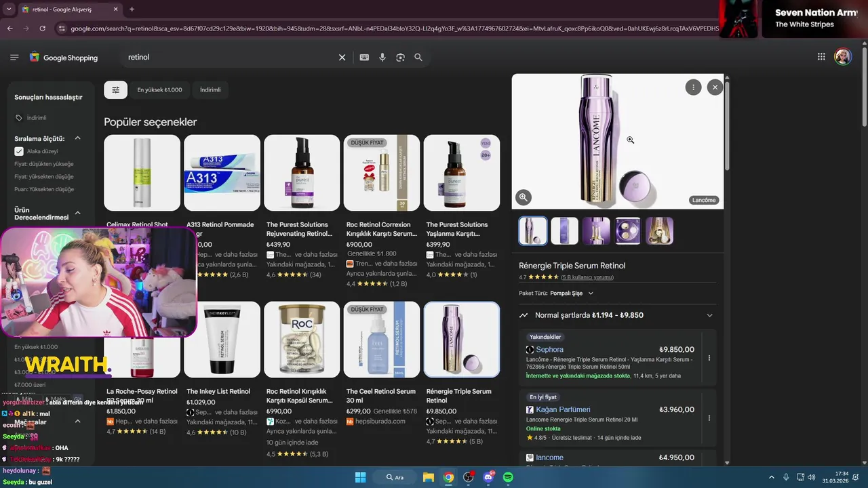Open The Purest Solutions Yaşlanma Karşıtı product
This screenshot has height=488, width=868.
462,207
